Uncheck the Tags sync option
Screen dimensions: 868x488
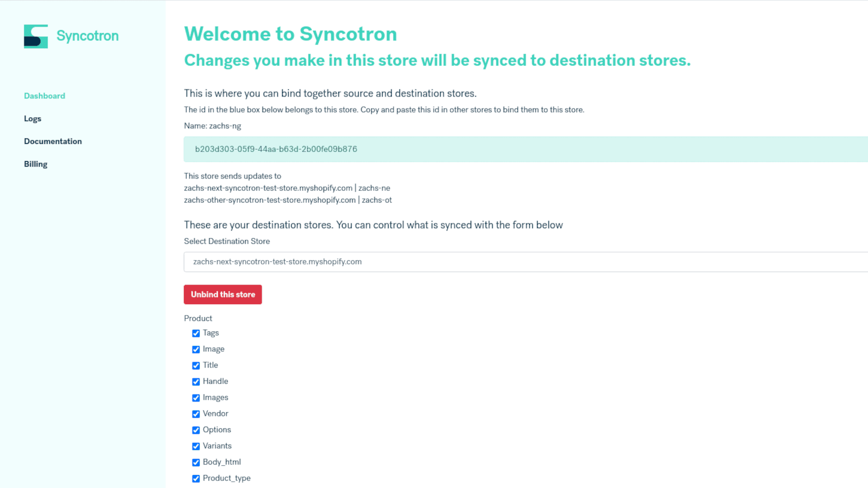click(196, 333)
